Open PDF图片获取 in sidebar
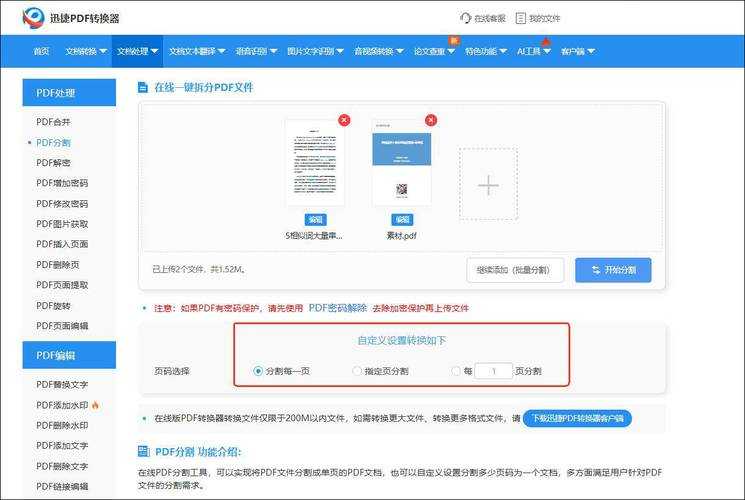 [62, 224]
